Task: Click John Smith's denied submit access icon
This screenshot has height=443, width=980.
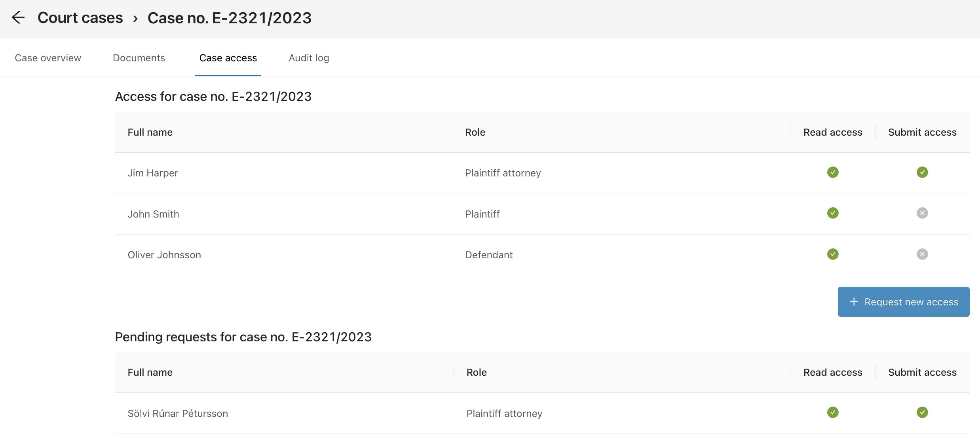Action: pyautogui.click(x=922, y=213)
